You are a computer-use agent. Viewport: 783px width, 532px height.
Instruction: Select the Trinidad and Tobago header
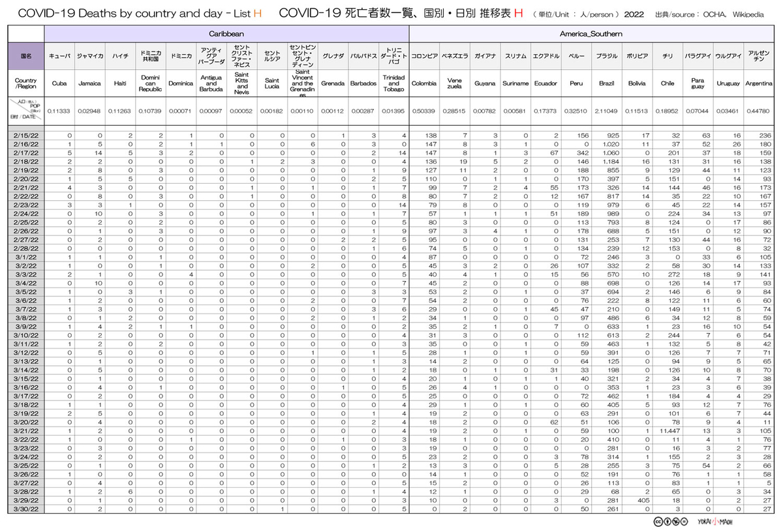coord(393,83)
